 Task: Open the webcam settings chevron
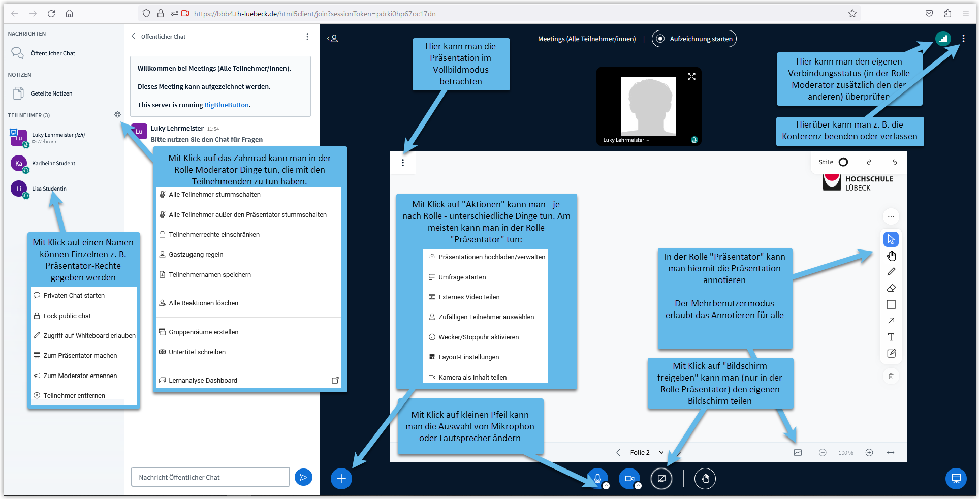[639, 486]
